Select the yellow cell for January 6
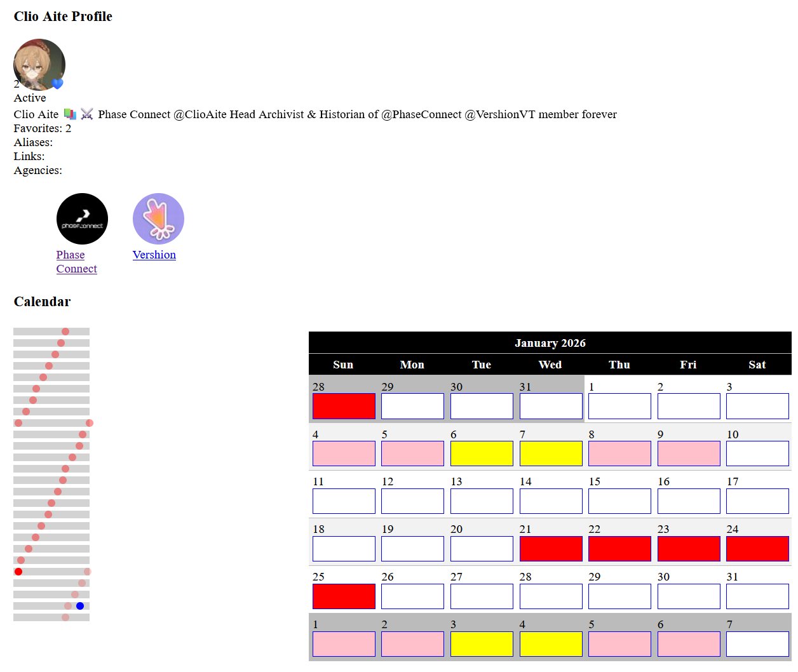Viewport: 798px width, 672px height. [482, 454]
